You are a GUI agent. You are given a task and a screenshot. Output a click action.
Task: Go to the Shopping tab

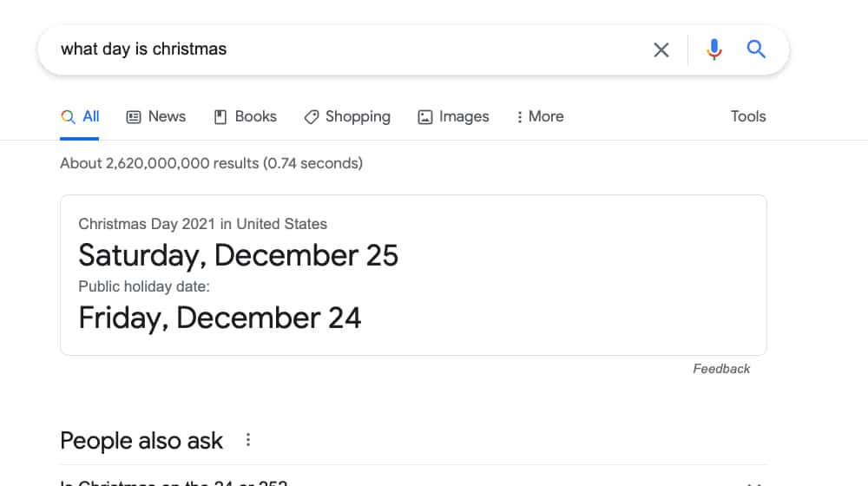coord(347,117)
